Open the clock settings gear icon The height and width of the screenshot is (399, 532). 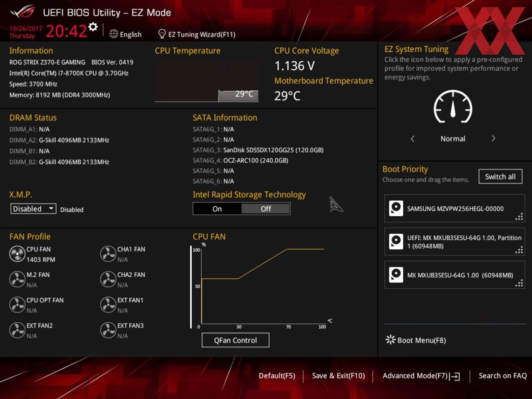93,27
